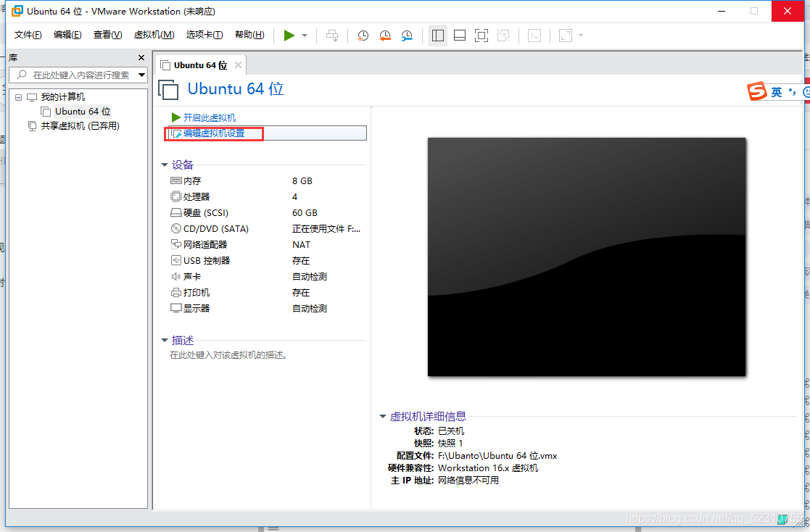The image size is (810, 532).
Task: Collapse the 我的计算机 tree node
Action: coord(20,96)
